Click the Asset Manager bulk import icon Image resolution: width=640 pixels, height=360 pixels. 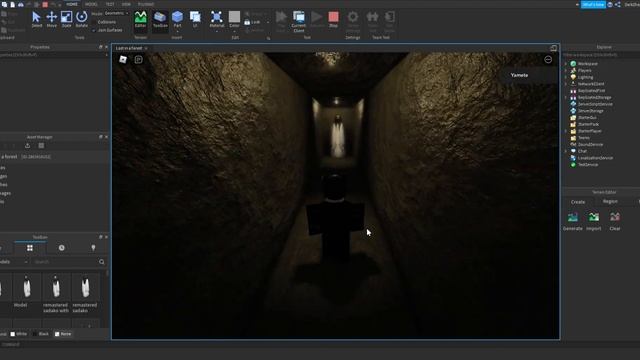coord(27,146)
